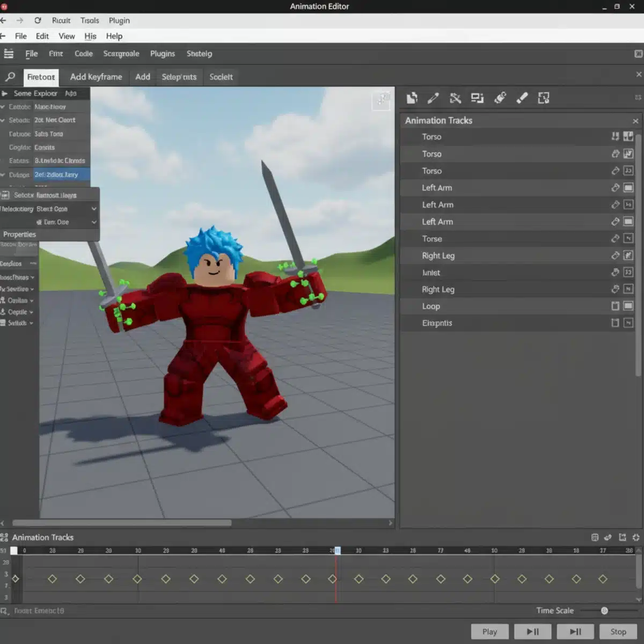The width and height of the screenshot is (644, 644).
Task: Click the Add Keyframe button
Action: (96, 77)
